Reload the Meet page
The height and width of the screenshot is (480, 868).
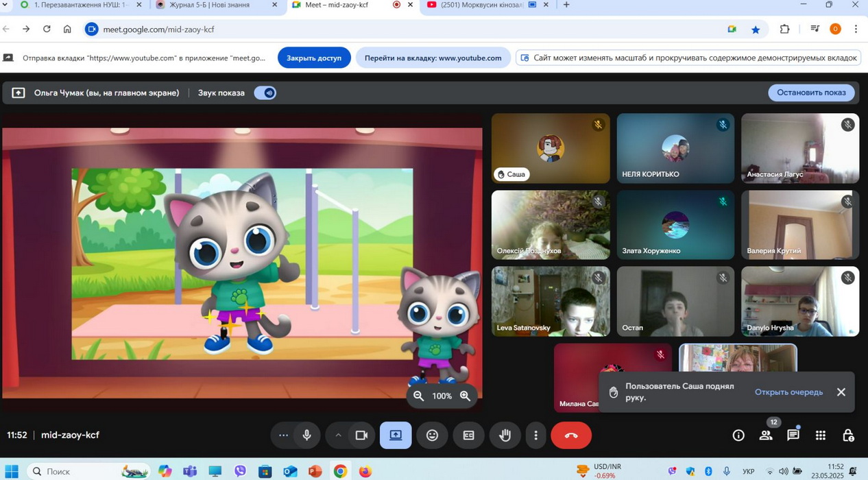pyautogui.click(x=47, y=29)
